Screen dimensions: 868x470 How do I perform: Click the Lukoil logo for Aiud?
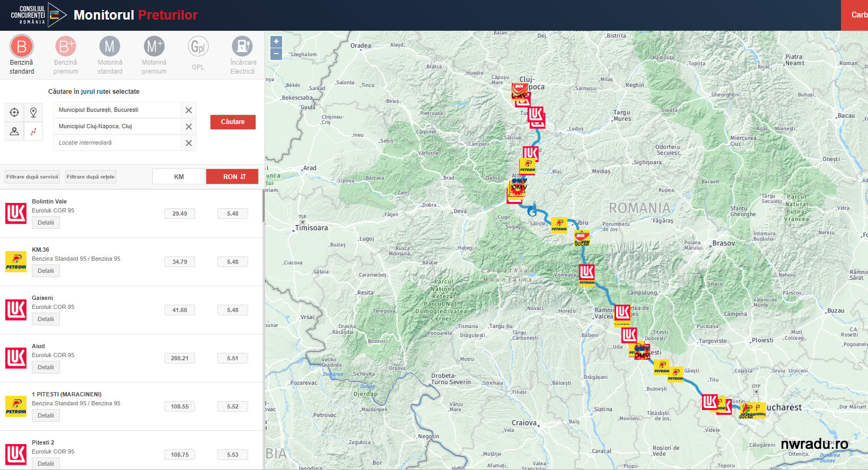(16, 358)
